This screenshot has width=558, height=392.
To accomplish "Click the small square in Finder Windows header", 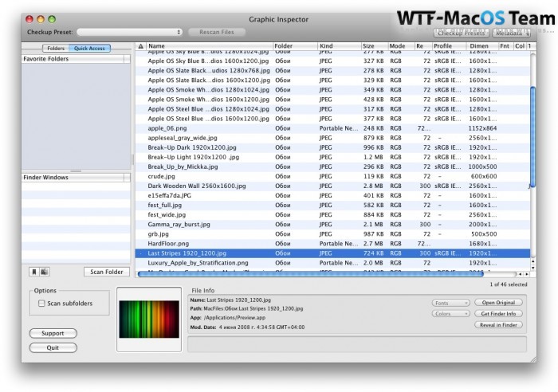I will click(127, 178).
